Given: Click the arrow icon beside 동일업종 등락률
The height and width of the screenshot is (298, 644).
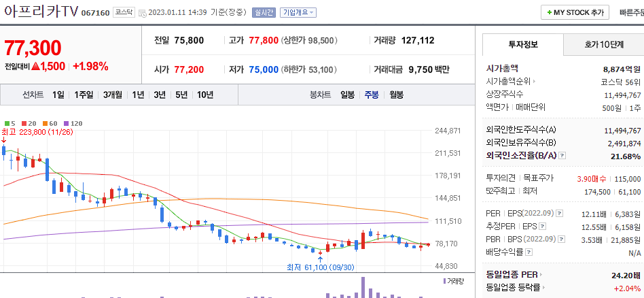Looking at the screenshot, I should 543,287.
